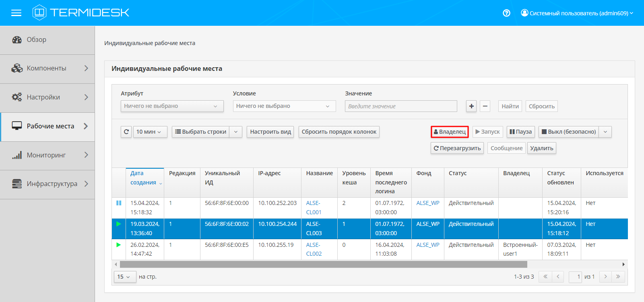Screen dimensions: 644x302
Task: Click the refresh table icon button
Action: pos(126,132)
